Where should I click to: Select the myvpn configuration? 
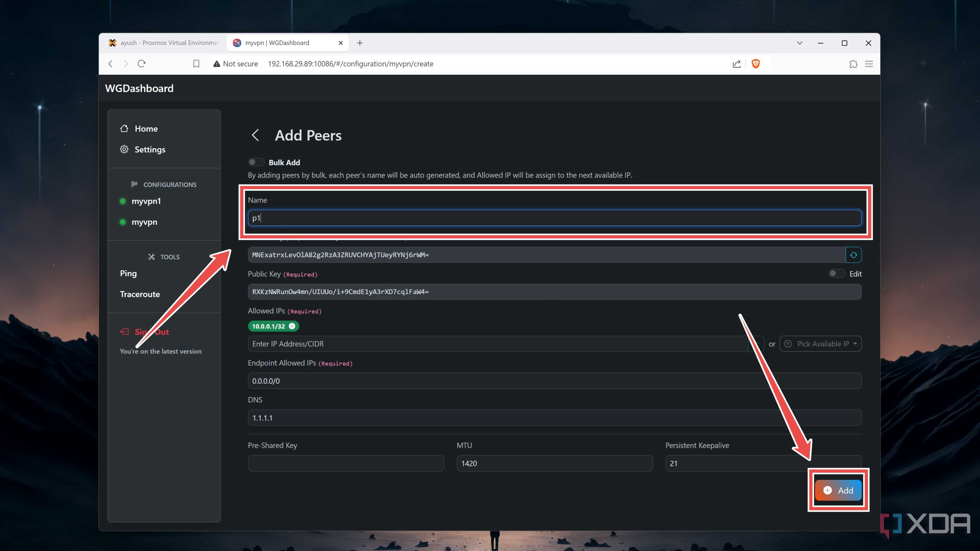tap(144, 222)
